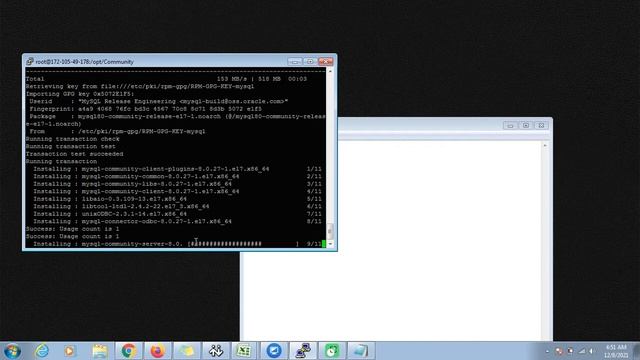
Task: Maximize the PuTTY terminal window
Action: [310, 62]
